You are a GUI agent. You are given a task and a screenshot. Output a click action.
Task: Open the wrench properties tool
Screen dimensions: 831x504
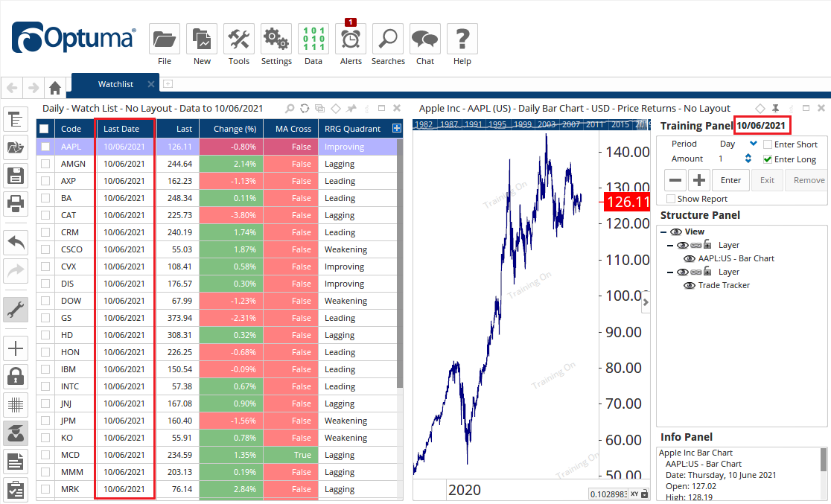pyautogui.click(x=16, y=310)
